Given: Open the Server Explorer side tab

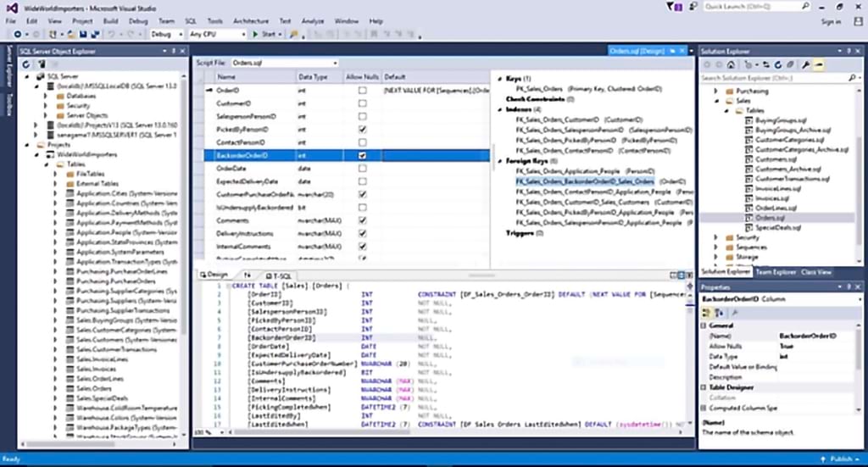Looking at the screenshot, I should 8,66.
